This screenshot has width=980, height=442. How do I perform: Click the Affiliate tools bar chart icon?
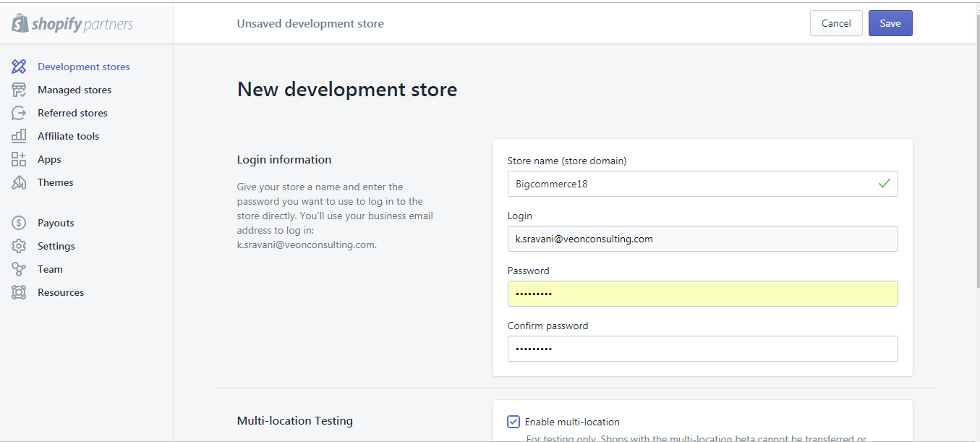(19, 136)
